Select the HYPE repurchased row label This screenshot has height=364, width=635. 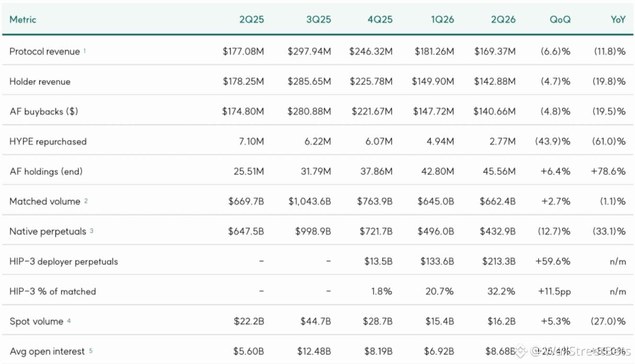click(48, 142)
